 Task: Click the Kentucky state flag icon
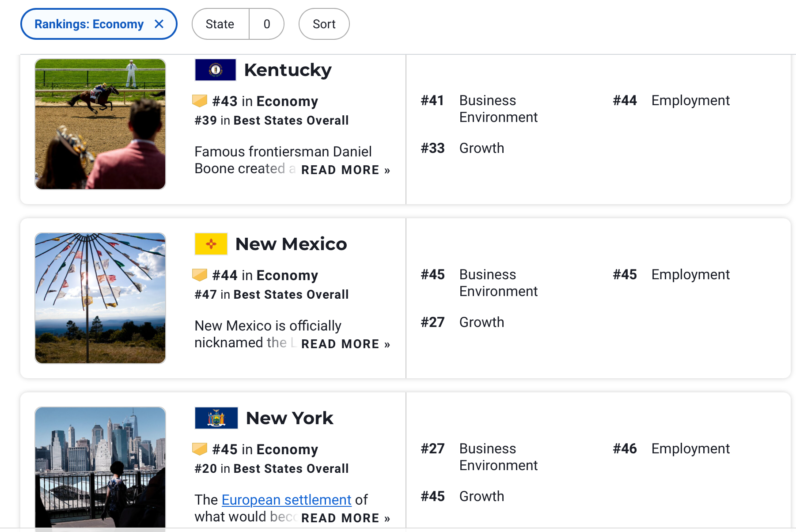[x=216, y=70]
